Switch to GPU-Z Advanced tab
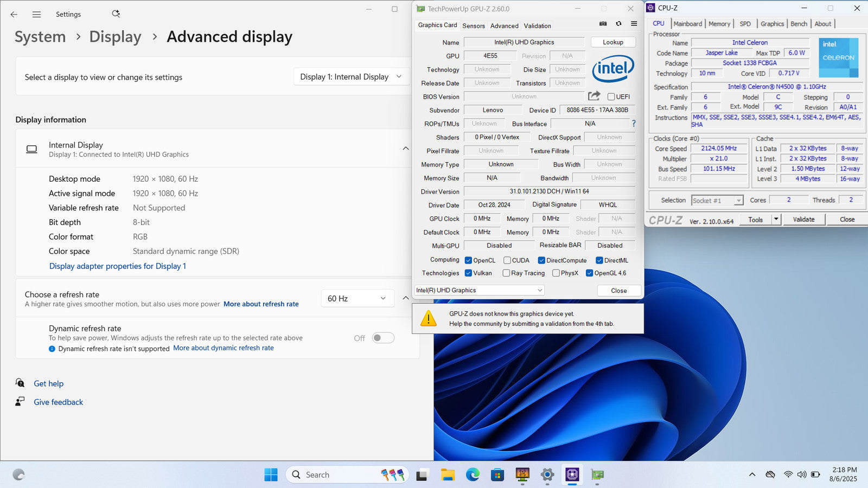Image resolution: width=868 pixels, height=488 pixels. [x=505, y=26]
